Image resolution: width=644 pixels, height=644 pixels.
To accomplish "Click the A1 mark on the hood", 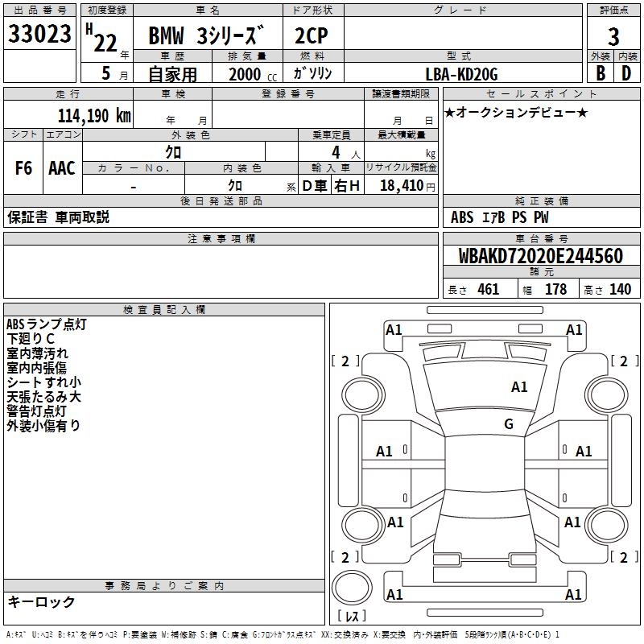I will 519,387.
